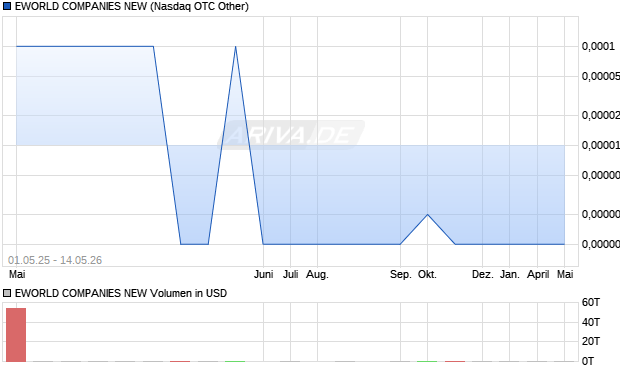Click the blue EWORLD COMPANIES NEW legend square
This screenshot has width=620, height=371.
[x=7, y=6]
